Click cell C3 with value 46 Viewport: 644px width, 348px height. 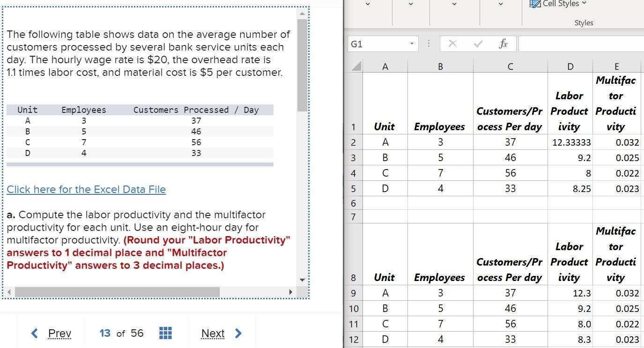pos(510,158)
